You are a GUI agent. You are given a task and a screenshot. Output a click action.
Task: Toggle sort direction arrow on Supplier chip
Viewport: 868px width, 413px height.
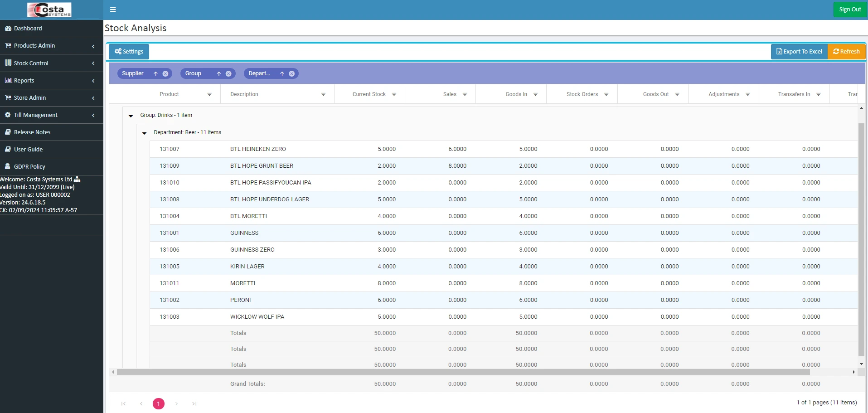(155, 73)
